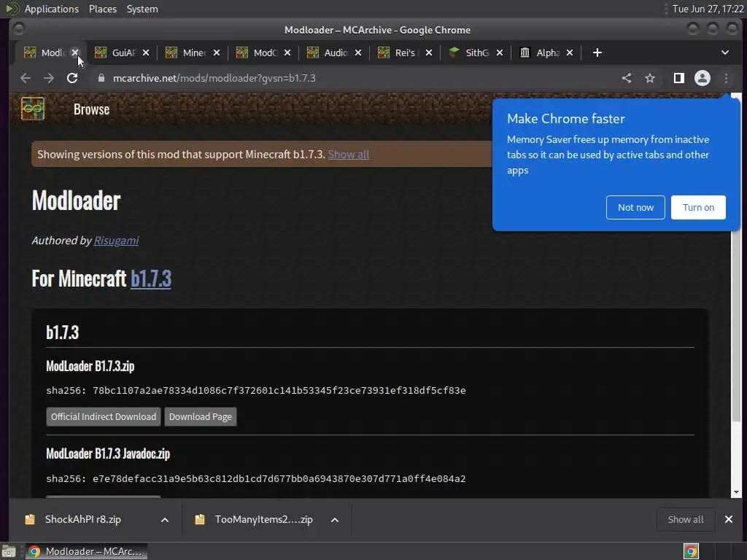Close the Alpha tab

click(x=570, y=52)
